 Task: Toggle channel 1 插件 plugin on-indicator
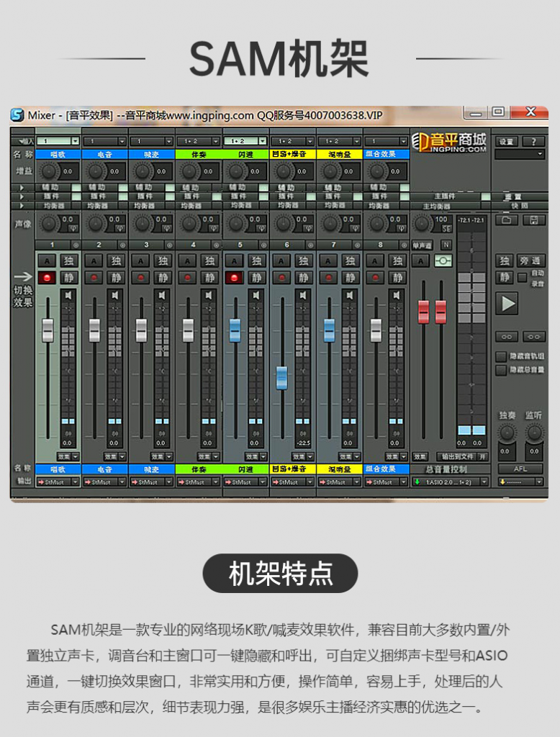[76, 197]
